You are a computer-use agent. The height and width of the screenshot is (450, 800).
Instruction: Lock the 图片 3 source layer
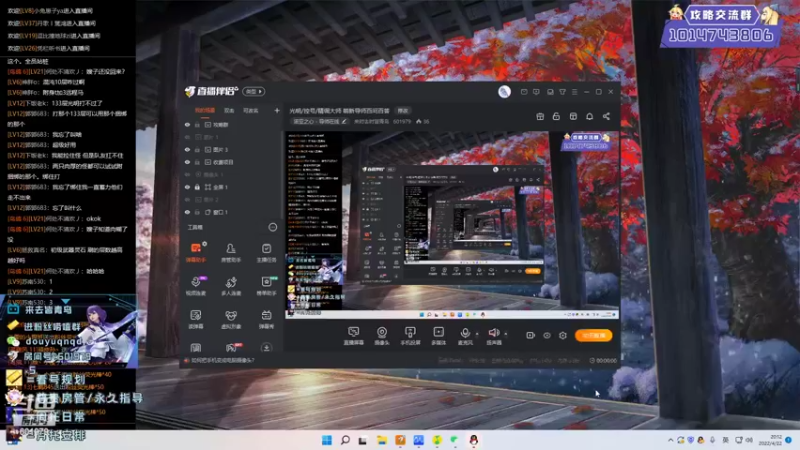click(x=197, y=149)
